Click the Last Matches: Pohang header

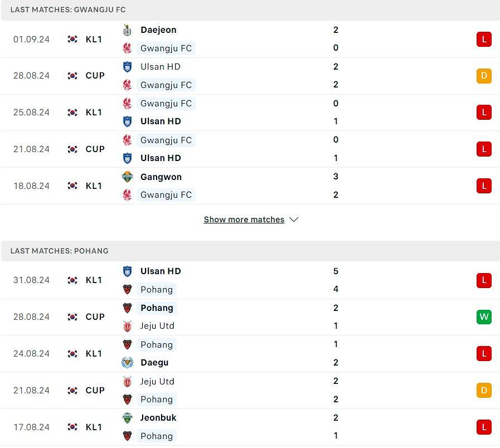coord(60,251)
